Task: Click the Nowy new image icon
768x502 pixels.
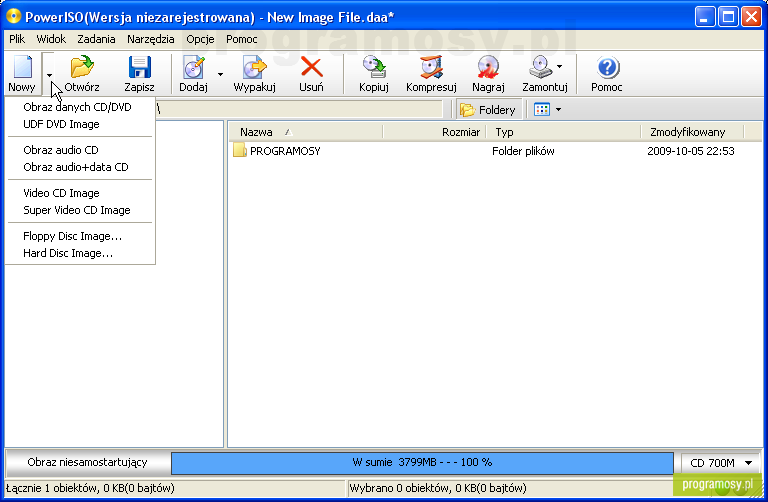Action: [23, 67]
